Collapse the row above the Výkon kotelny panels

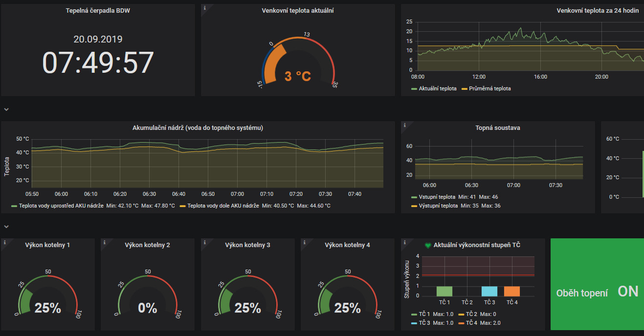(6, 227)
